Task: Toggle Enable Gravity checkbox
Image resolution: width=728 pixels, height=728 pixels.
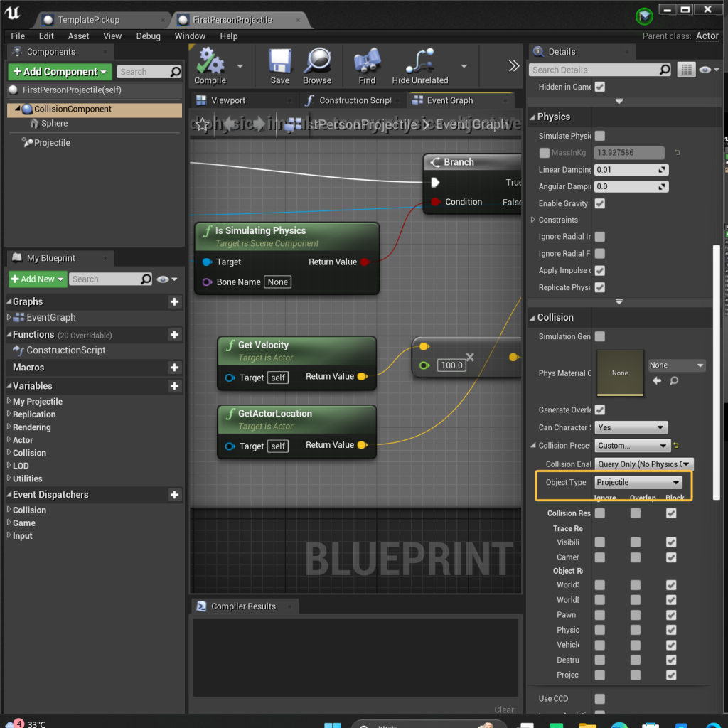Action: point(600,204)
